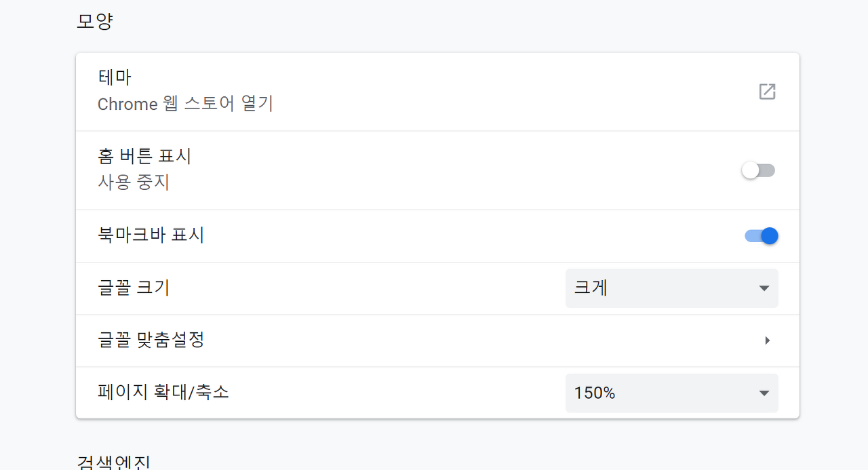The width and height of the screenshot is (868, 470).
Task: Click the 모양 section heading
Action: 94,21
